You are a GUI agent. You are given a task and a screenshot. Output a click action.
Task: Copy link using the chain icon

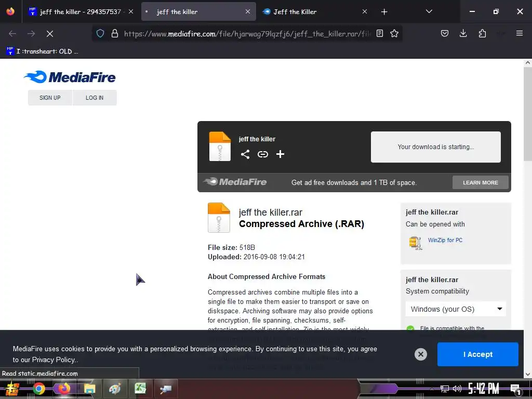262,154
